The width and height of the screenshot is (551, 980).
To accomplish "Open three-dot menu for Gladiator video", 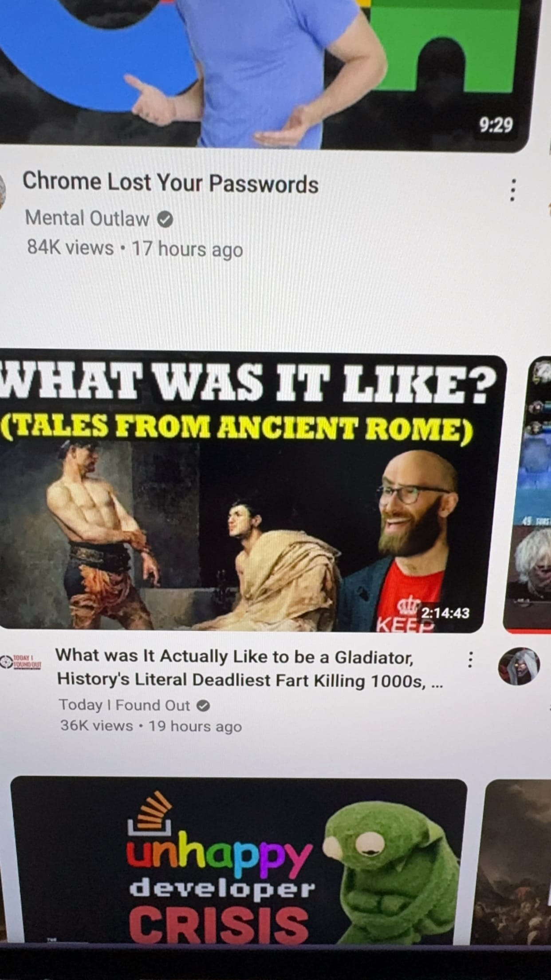I will 470,660.
